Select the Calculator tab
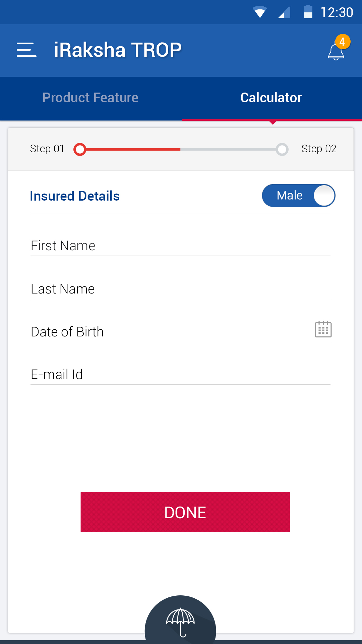The image size is (362, 644). (x=271, y=98)
